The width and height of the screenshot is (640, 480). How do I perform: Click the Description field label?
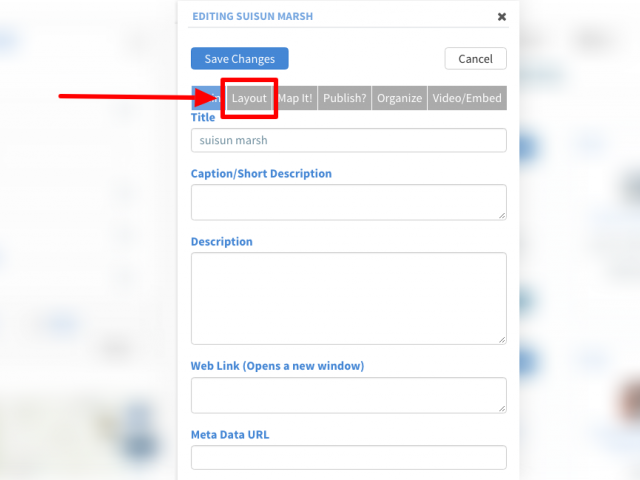[x=222, y=242]
